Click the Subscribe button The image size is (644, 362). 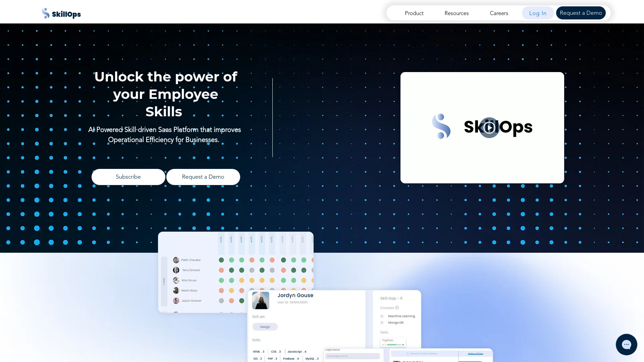128,177
